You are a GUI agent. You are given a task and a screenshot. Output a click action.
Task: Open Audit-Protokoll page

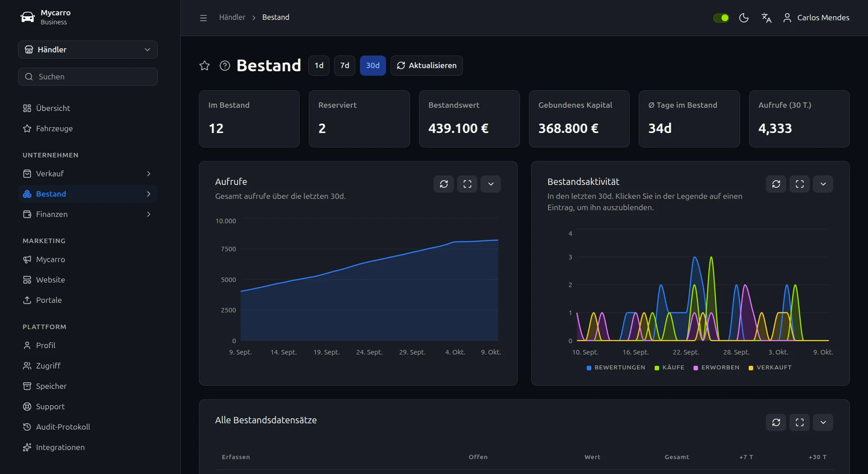(88, 427)
